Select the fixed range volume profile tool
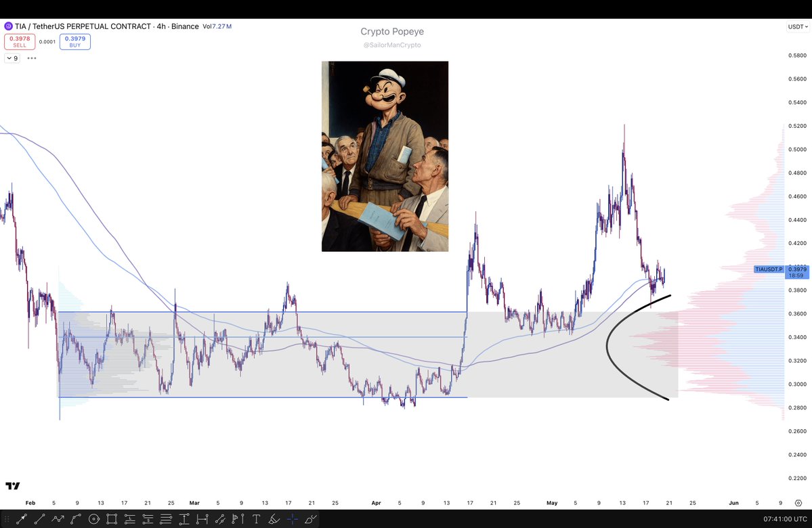 [238, 519]
